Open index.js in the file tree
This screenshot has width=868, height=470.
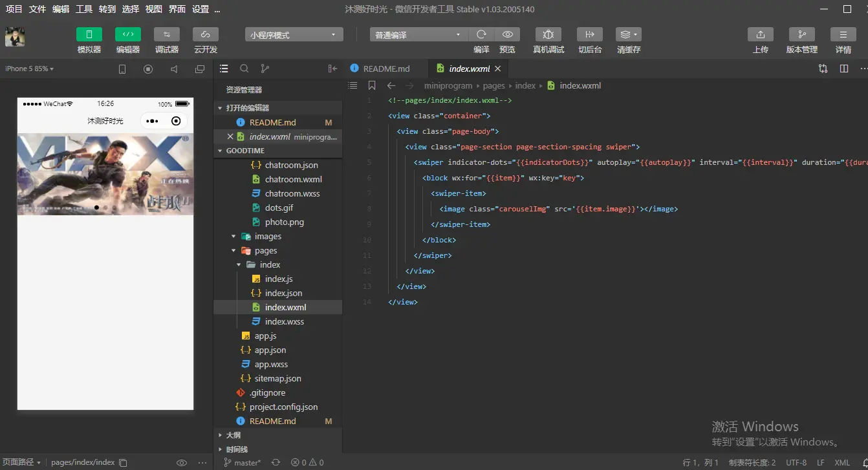click(279, 279)
